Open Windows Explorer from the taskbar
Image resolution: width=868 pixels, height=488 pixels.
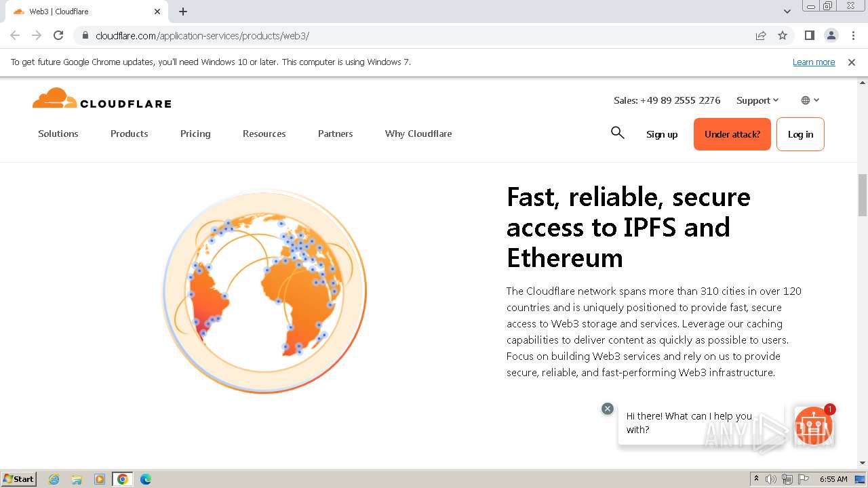77,479
